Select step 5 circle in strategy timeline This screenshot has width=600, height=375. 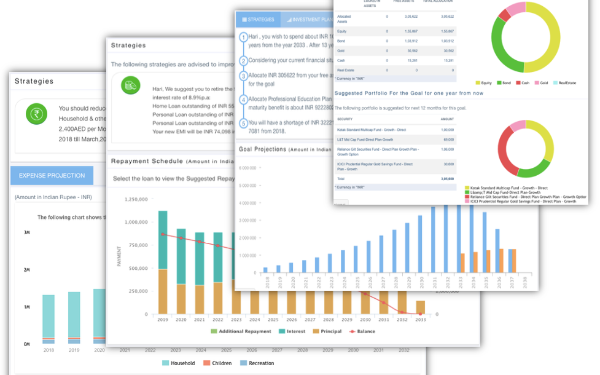click(243, 123)
